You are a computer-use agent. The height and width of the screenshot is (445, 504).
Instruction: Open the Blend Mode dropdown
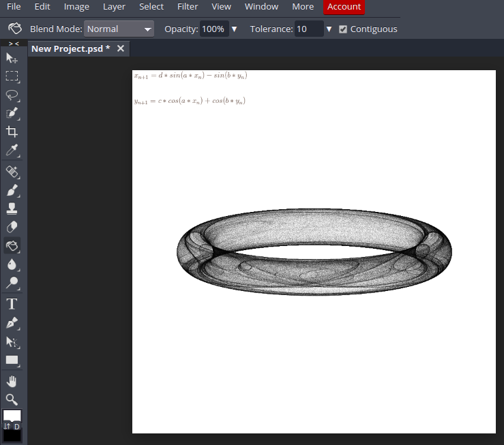[x=119, y=29]
